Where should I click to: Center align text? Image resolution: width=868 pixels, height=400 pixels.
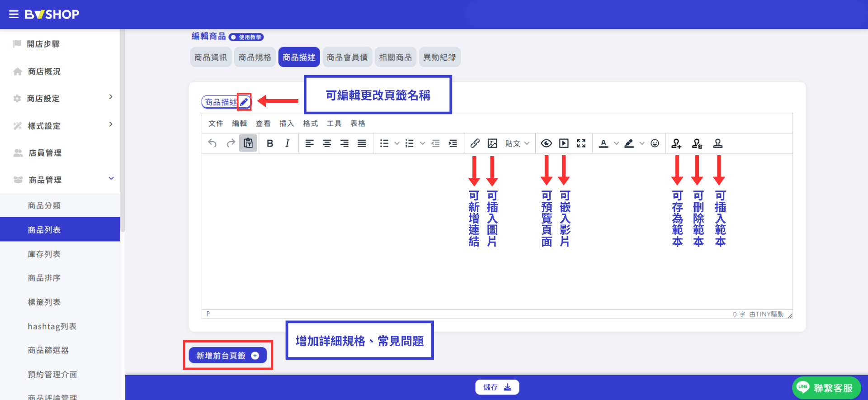[327, 143]
